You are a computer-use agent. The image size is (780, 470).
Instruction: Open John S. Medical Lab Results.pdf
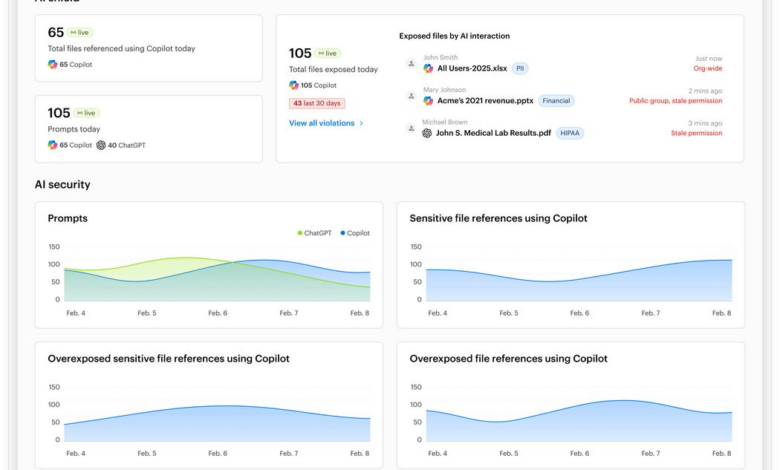pos(493,133)
